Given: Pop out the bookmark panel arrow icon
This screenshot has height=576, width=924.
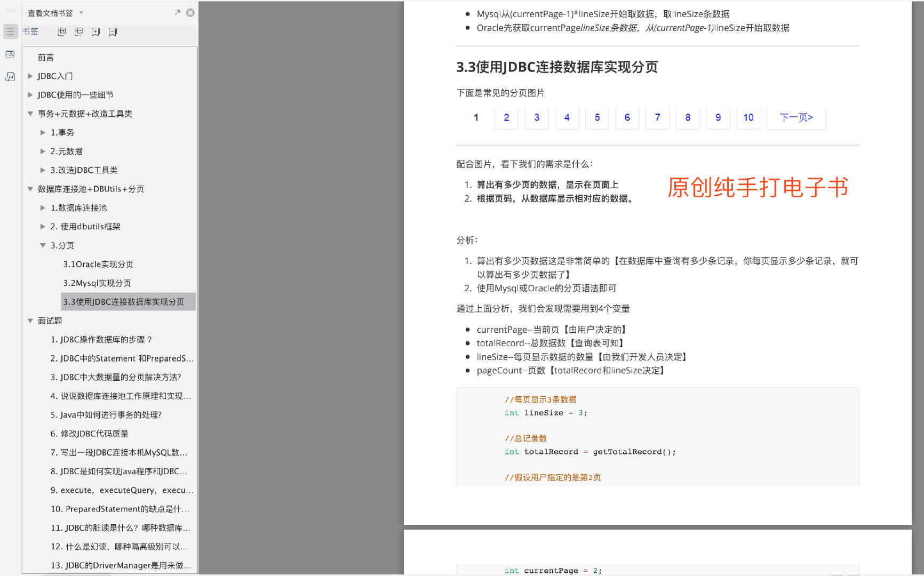Looking at the screenshot, I should [x=177, y=12].
